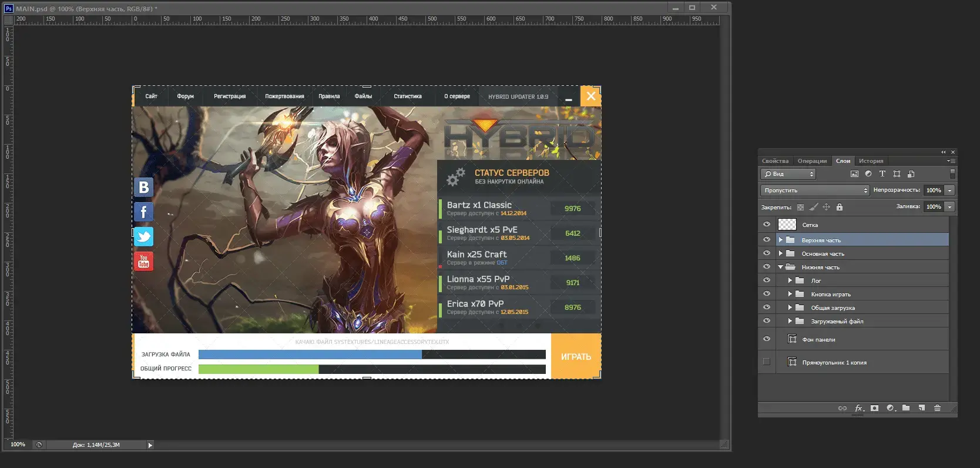Hide the Основная часть group
This screenshot has width=980, height=468.
(767, 253)
